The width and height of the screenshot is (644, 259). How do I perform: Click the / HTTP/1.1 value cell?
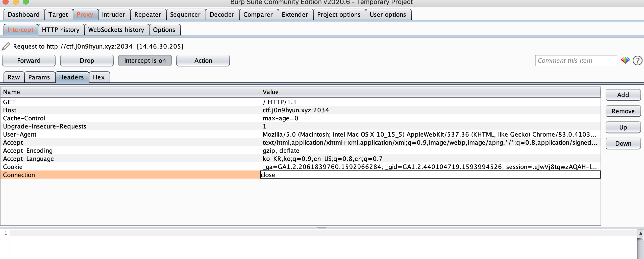coord(430,102)
